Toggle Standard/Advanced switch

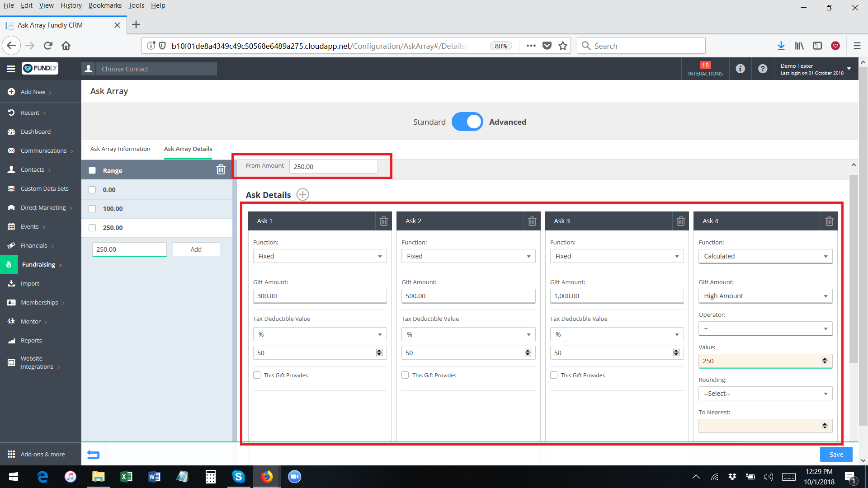pos(467,122)
